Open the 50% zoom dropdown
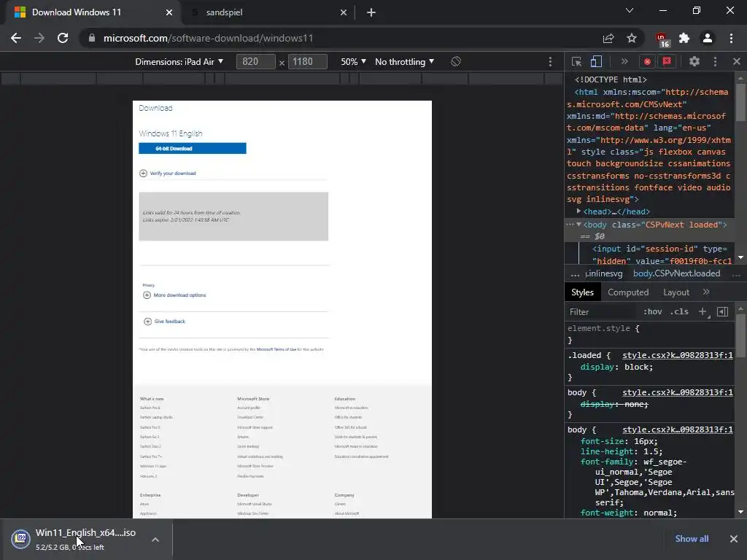This screenshot has height=560, width=747. click(354, 62)
